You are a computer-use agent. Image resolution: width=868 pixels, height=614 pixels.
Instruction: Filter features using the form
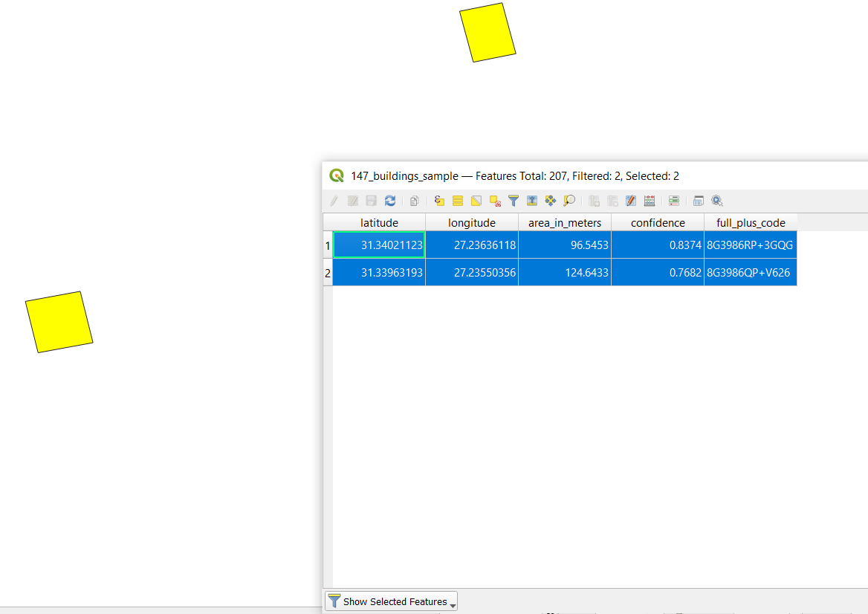(513, 201)
